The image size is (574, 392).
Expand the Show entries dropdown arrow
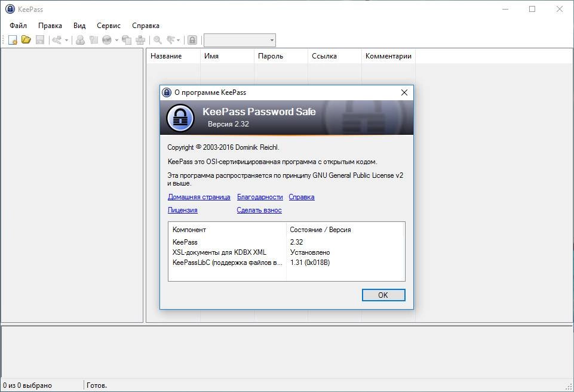(178, 40)
